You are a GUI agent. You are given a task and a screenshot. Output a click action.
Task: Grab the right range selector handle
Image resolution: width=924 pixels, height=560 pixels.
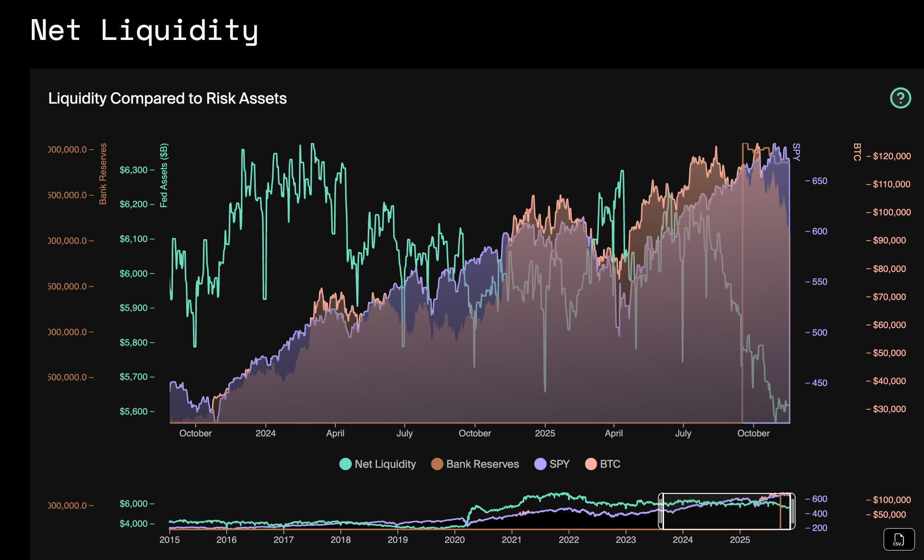tap(792, 512)
